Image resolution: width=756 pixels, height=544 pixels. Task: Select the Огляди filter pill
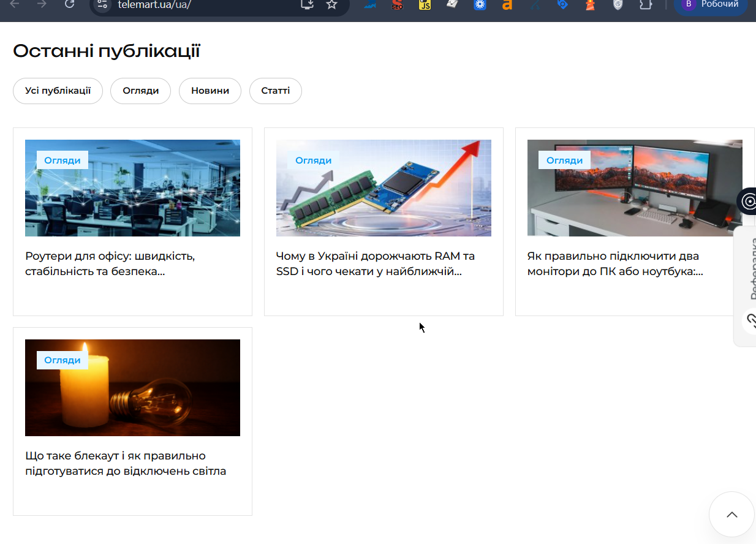click(141, 91)
